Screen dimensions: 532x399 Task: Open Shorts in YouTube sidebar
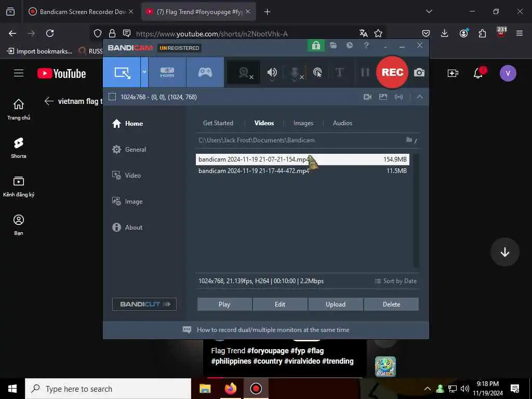pyautogui.click(x=19, y=148)
